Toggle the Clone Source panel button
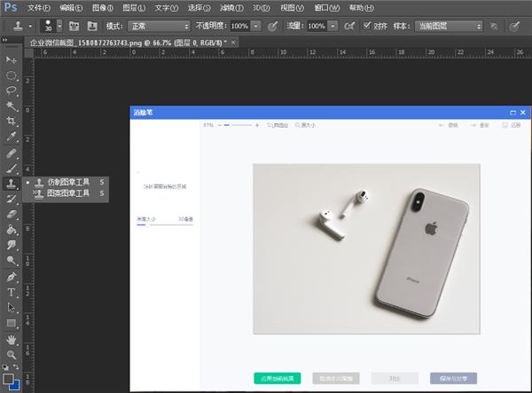The width and height of the screenshot is (532, 393). pos(92,27)
